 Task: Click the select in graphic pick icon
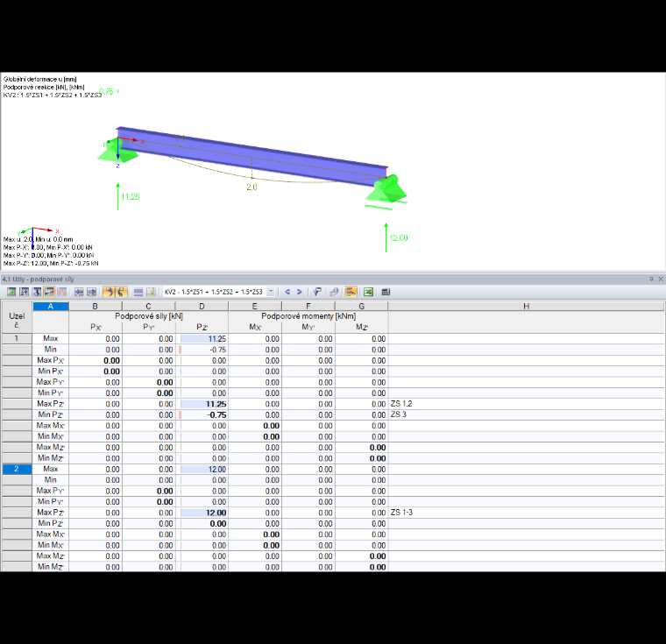coord(317,292)
